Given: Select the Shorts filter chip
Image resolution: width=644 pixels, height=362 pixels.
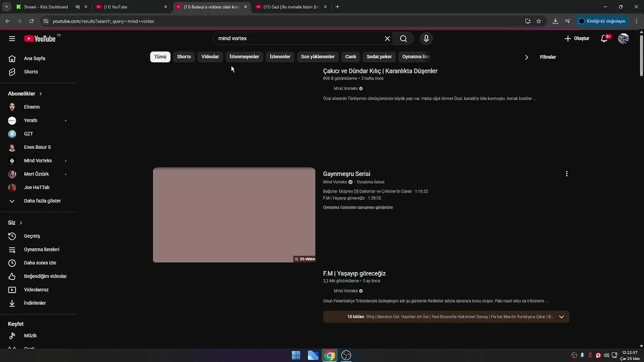Looking at the screenshot, I should 184,57.
